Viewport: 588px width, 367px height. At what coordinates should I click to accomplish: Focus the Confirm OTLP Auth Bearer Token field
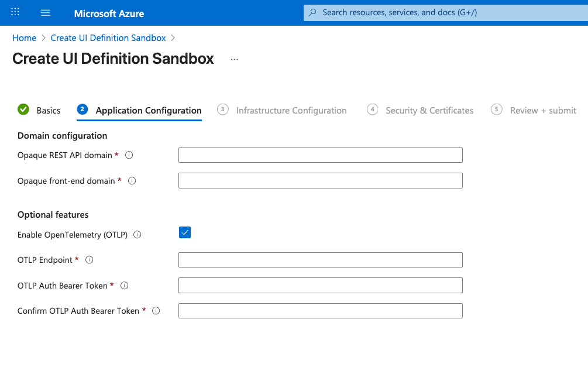tap(321, 311)
